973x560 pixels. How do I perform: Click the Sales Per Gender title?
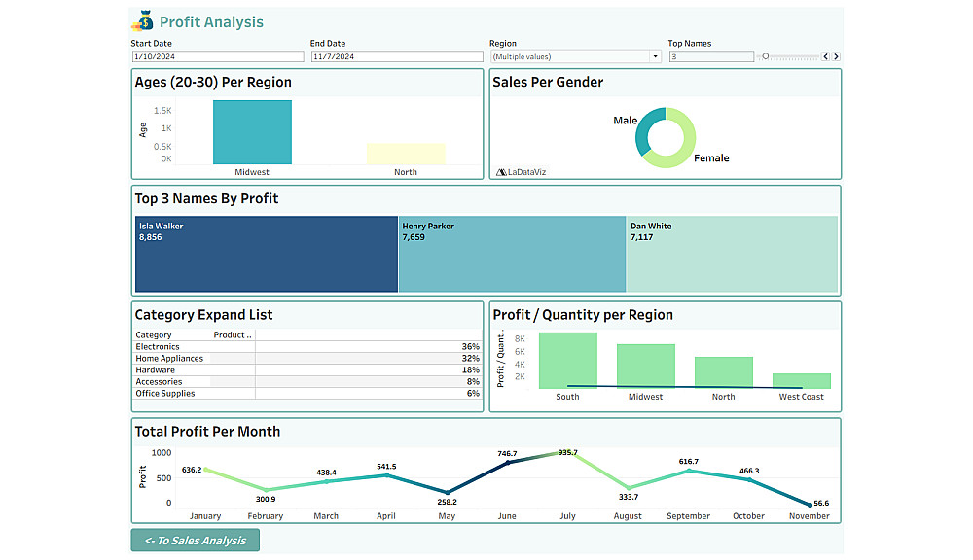pyautogui.click(x=548, y=82)
